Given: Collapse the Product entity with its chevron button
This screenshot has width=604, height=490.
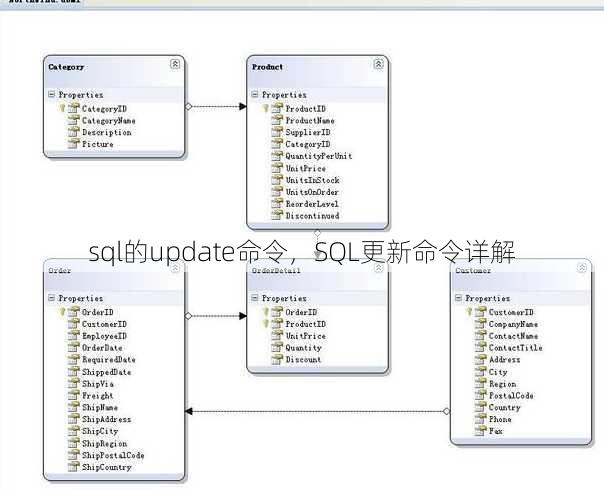Looking at the screenshot, I should [379, 64].
